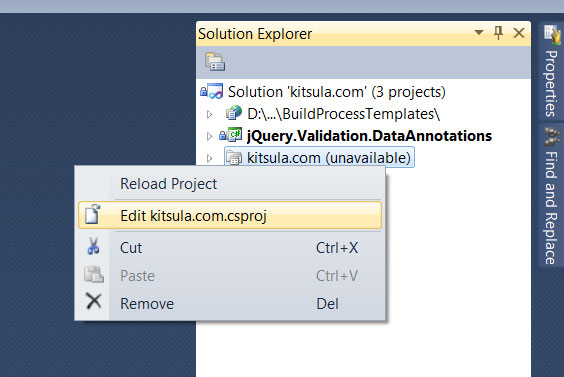Select the Solution 'kitsula.com' root item
Image resolution: width=564 pixels, height=377 pixels.
click(x=337, y=92)
